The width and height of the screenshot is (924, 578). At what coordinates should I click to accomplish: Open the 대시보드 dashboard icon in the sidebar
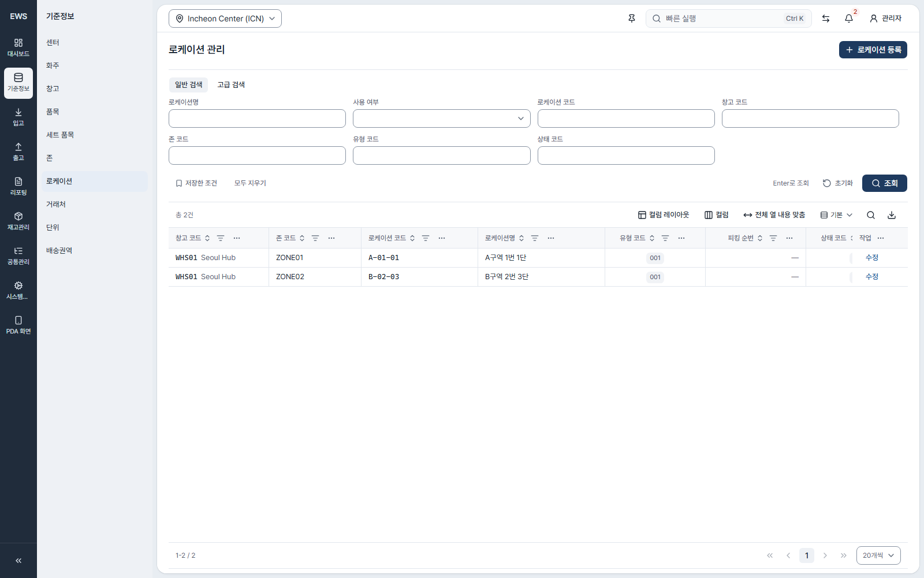click(x=18, y=48)
